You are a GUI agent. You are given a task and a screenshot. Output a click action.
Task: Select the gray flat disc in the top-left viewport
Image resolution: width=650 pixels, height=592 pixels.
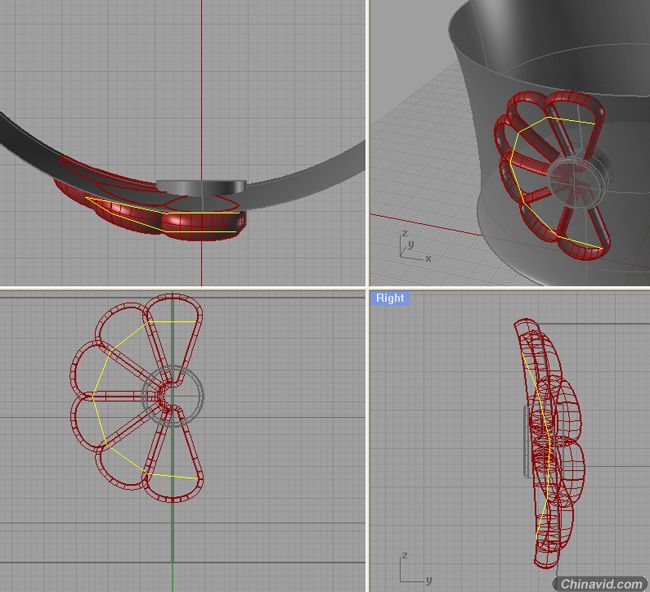(x=201, y=187)
